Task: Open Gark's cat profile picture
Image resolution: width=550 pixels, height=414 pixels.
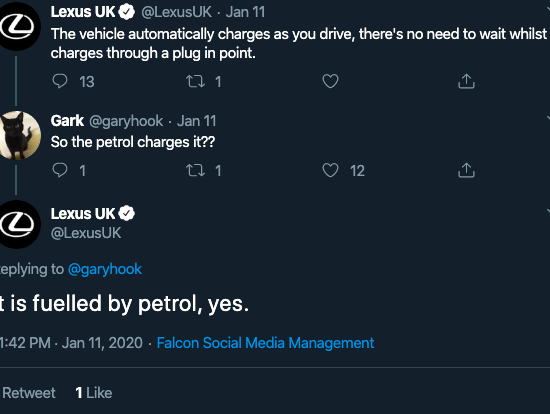Action: point(18,135)
